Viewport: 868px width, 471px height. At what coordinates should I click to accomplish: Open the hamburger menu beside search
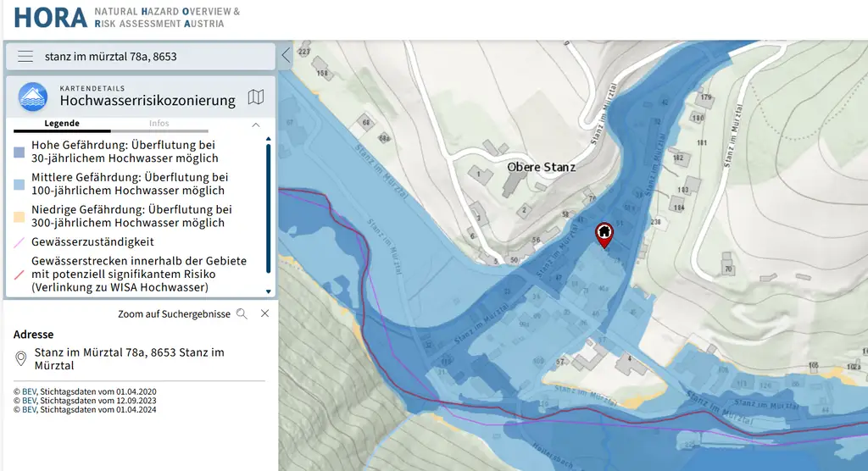click(25, 57)
